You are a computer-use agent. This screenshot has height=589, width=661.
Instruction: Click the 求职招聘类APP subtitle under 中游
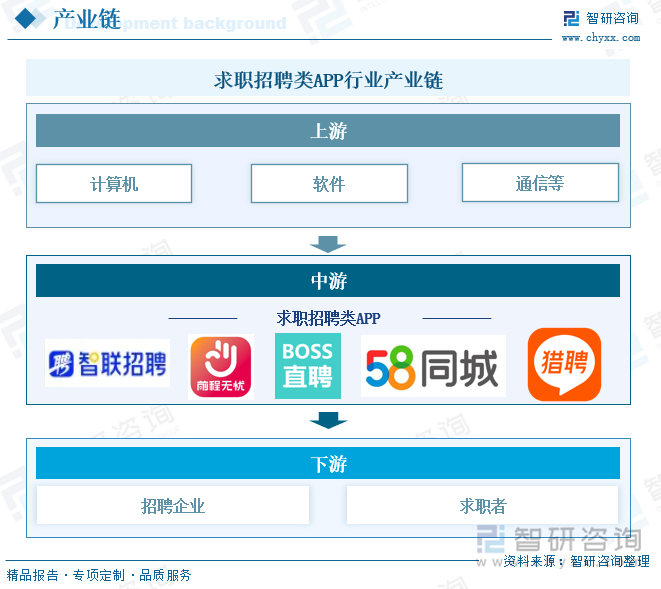[329, 318]
